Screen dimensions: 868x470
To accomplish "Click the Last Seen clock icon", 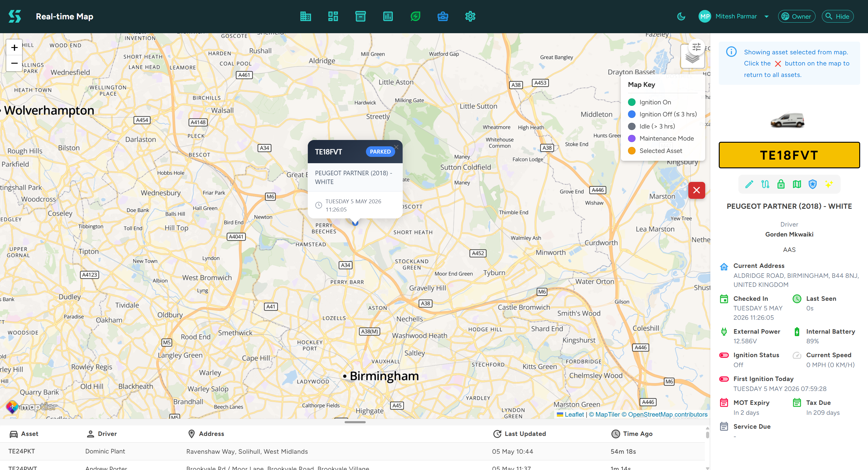I will [x=797, y=299].
